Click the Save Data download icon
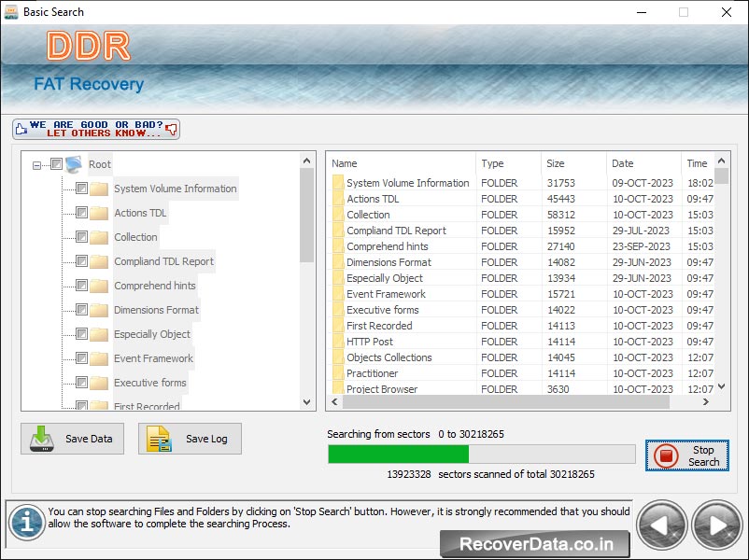 [40, 439]
